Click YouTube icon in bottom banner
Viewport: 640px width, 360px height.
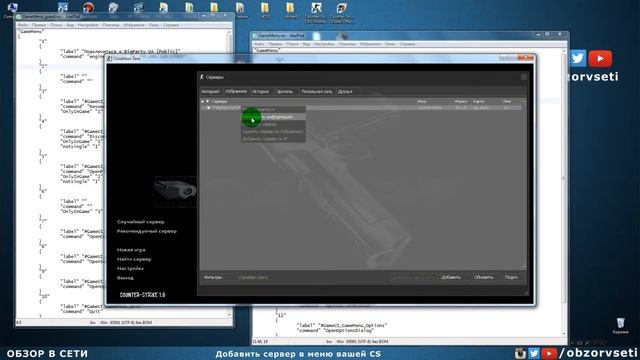549,353
